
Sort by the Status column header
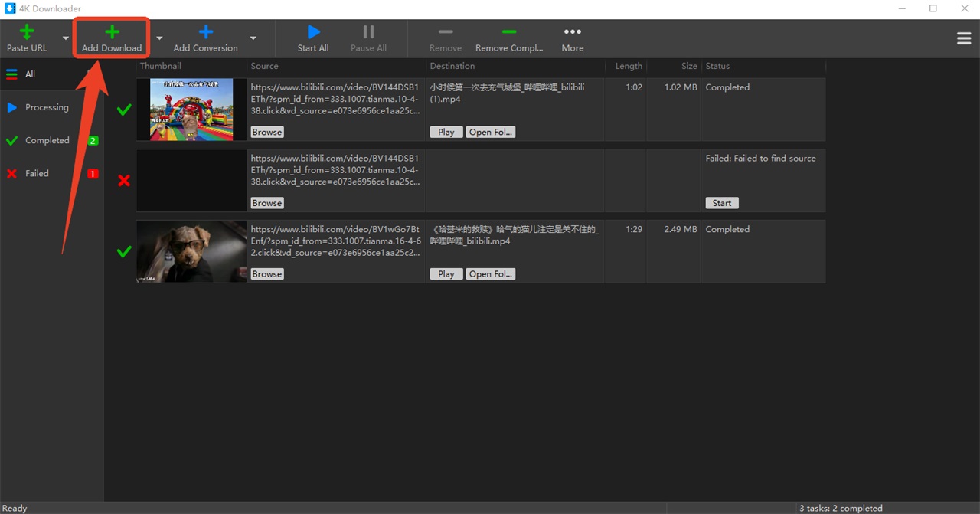(763, 66)
